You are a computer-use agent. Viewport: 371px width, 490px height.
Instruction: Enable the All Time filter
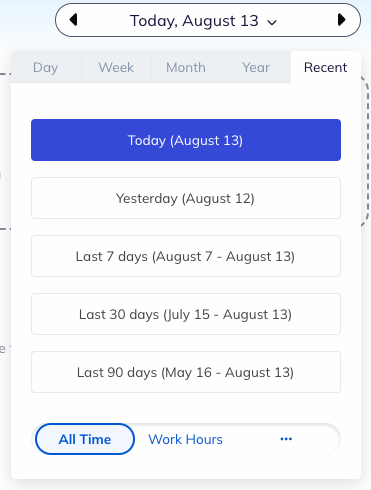(85, 439)
